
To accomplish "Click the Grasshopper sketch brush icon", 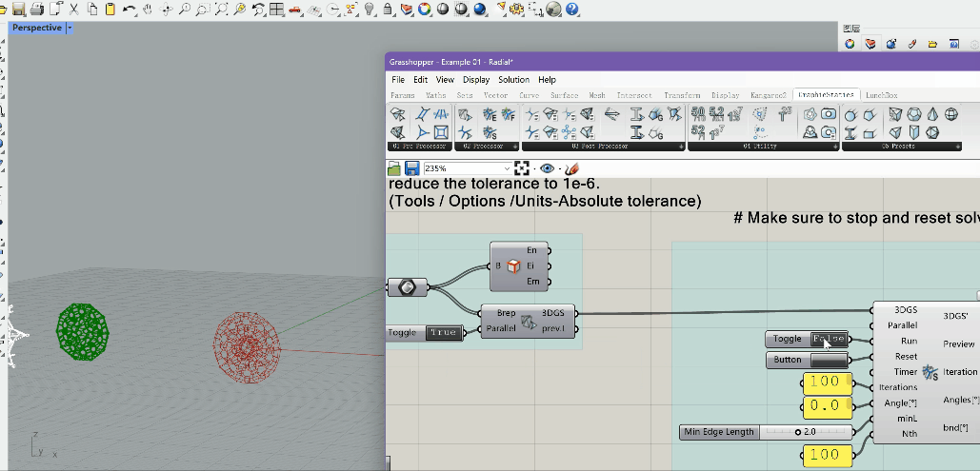I will (571, 168).
